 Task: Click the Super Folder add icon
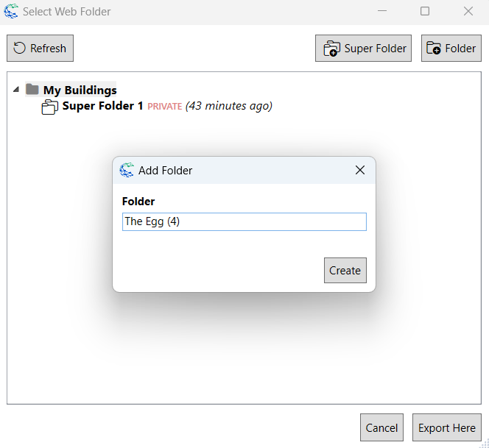331,49
